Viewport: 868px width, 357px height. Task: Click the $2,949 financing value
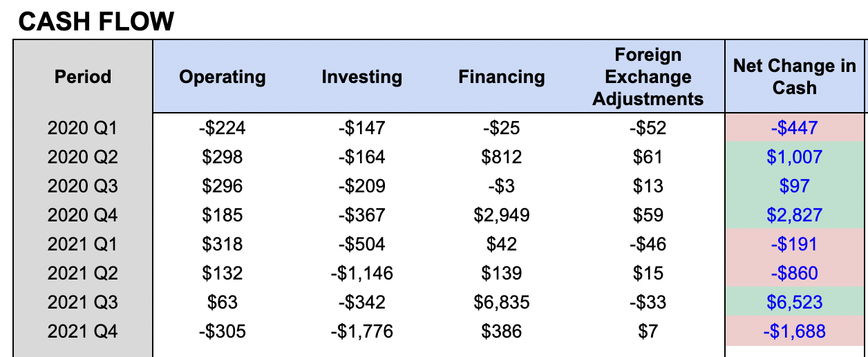[502, 215]
